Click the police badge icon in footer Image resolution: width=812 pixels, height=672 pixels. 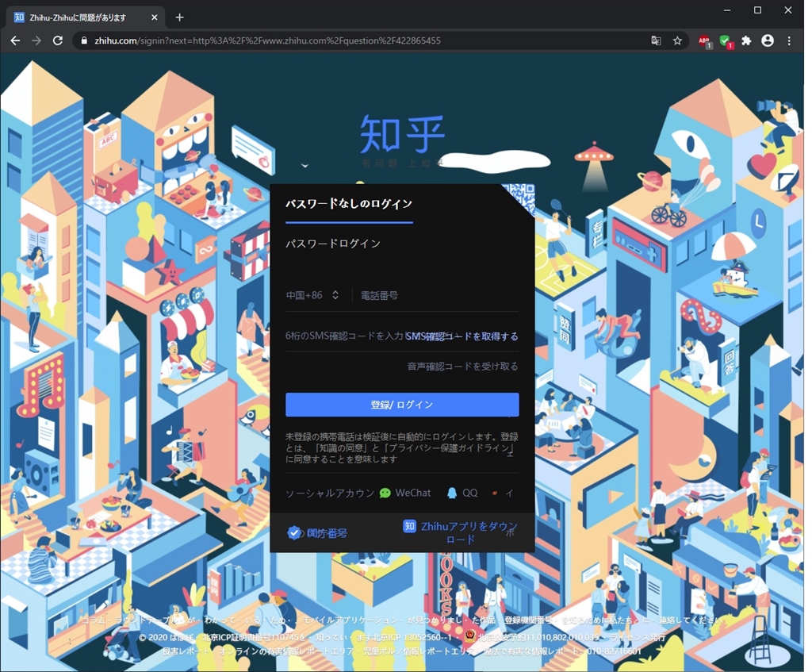pyautogui.click(x=469, y=636)
